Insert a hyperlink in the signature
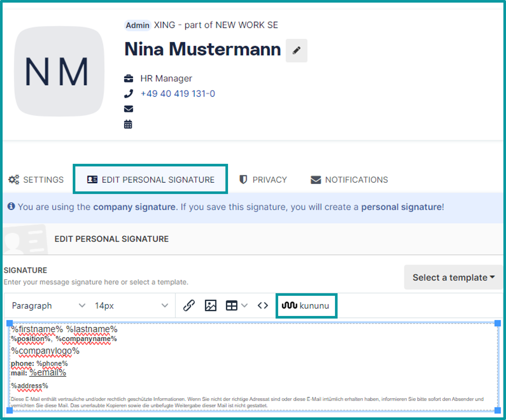This screenshot has width=506, height=420. [189, 305]
